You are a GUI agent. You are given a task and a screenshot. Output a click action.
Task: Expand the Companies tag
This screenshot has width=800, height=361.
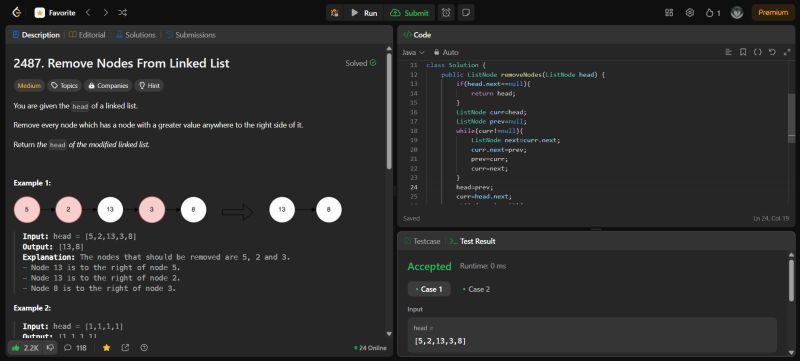tap(108, 86)
